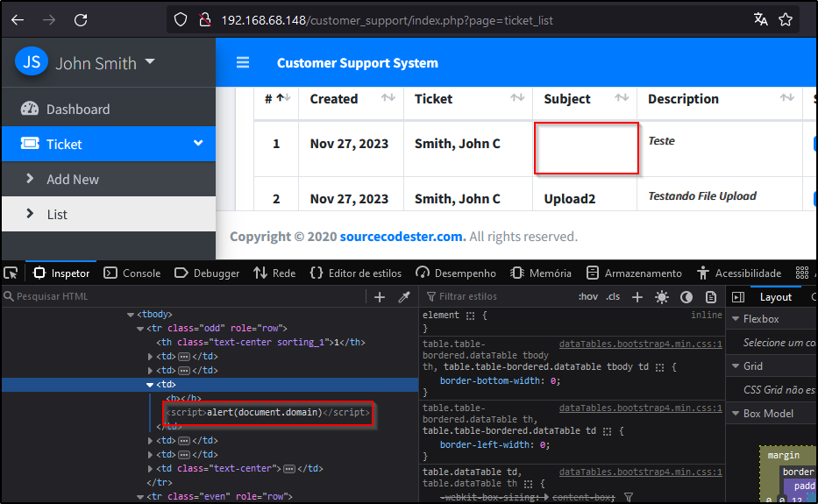This screenshot has width=818, height=504.
Task: Toggle print media simulation icon
Action: (710, 297)
